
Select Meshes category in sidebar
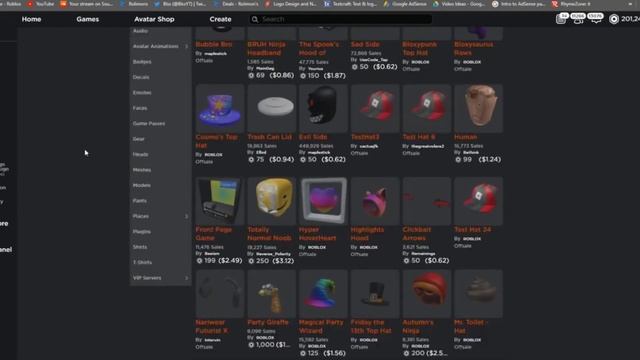click(x=142, y=170)
